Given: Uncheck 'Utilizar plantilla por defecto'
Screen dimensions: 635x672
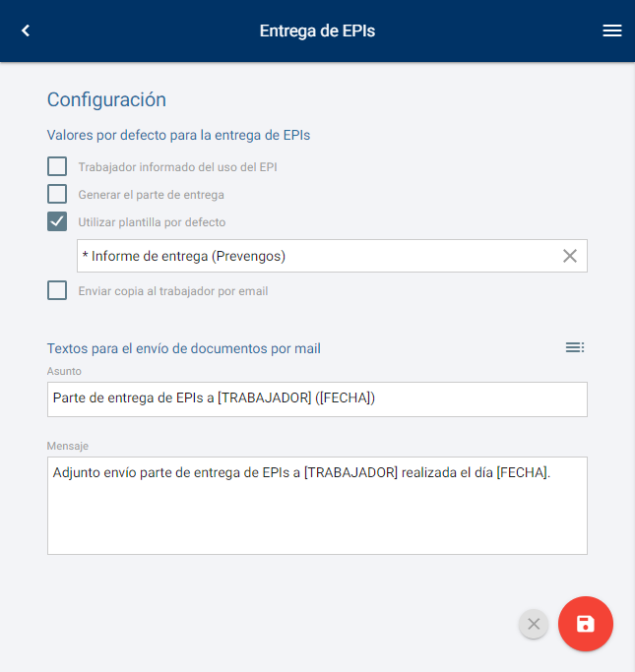Looking at the screenshot, I should pos(58,221).
